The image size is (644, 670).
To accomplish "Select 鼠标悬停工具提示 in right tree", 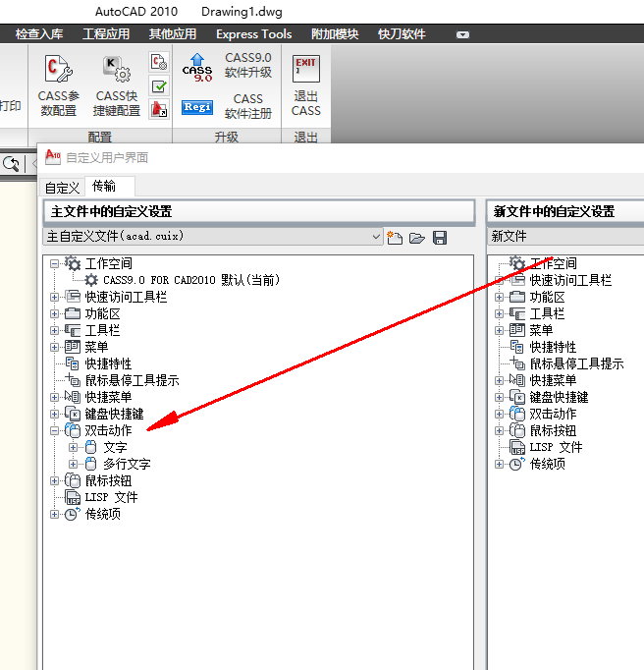I will [x=576, y=363].
